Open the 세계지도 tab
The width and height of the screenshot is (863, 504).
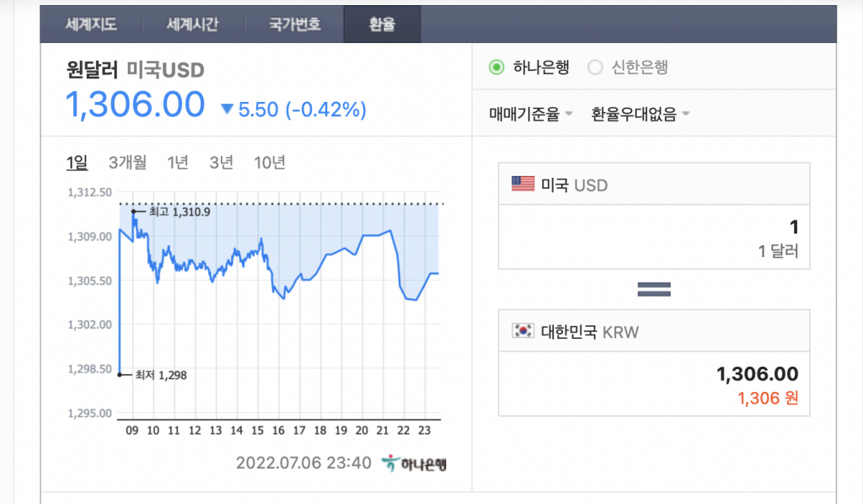coord(91,24)
